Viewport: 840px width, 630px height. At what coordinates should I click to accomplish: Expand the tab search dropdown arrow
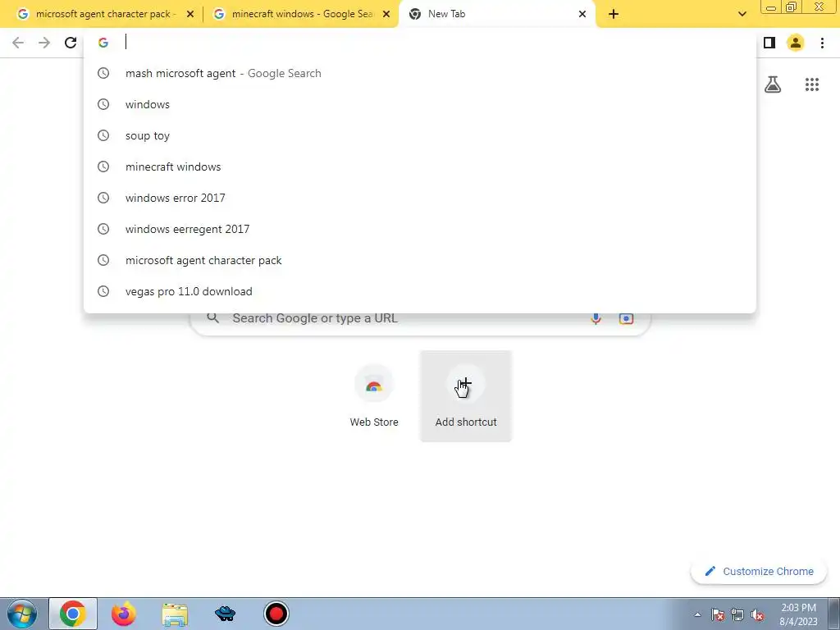742,14
